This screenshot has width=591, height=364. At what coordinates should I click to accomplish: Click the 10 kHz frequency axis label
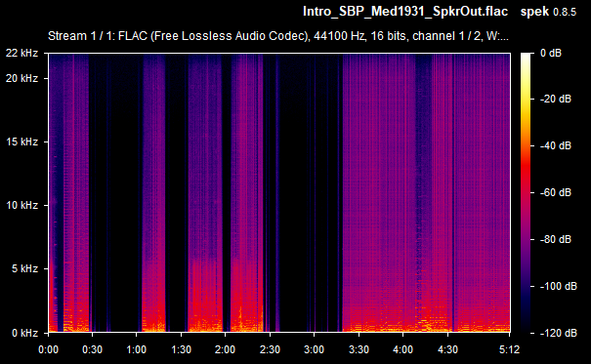coord(21,205)
